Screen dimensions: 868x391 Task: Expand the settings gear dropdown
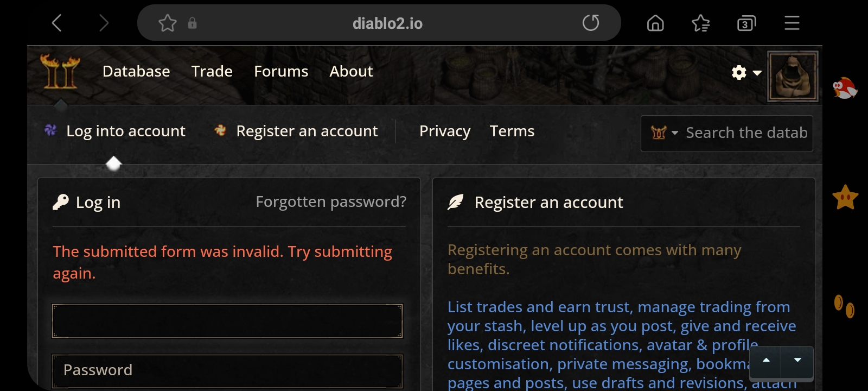click(x=746, y=73)
